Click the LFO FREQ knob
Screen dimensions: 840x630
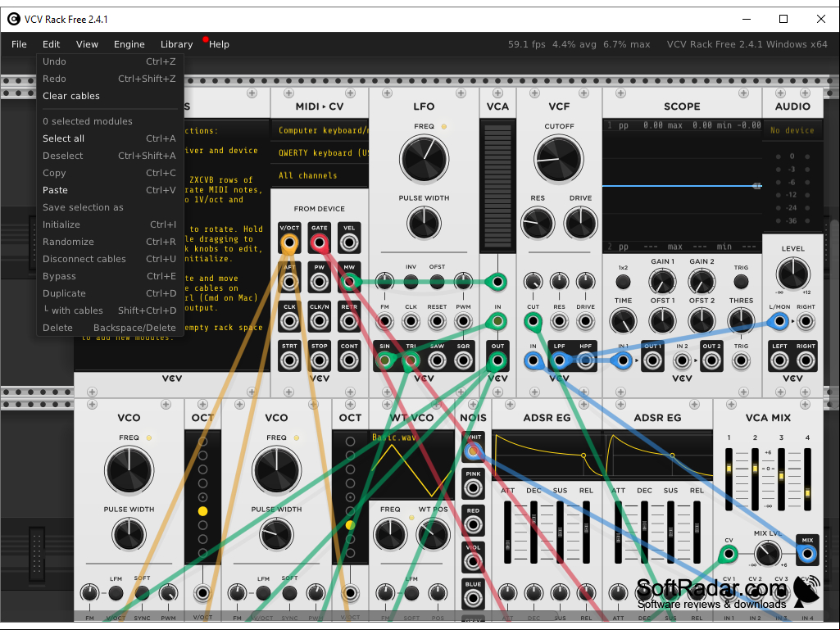coord(425,159)
